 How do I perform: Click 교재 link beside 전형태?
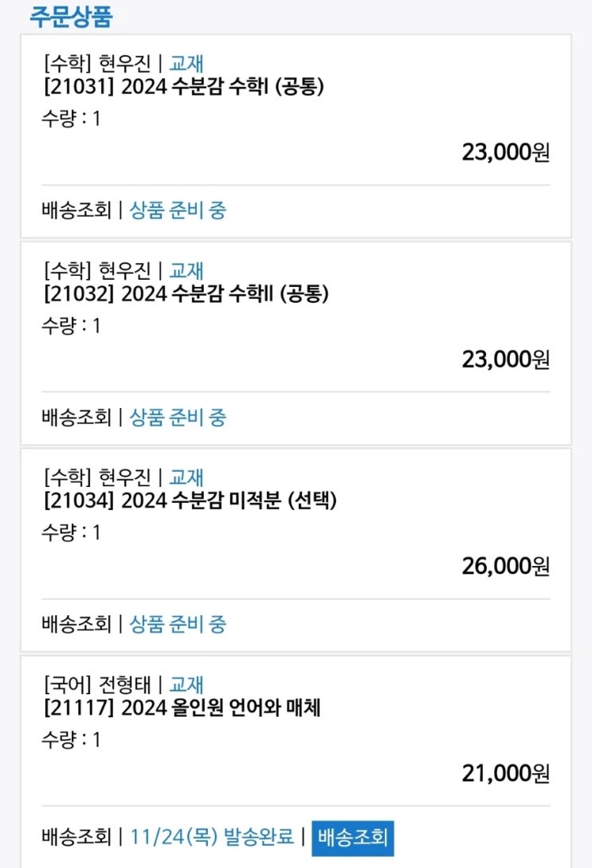[186, 685]
